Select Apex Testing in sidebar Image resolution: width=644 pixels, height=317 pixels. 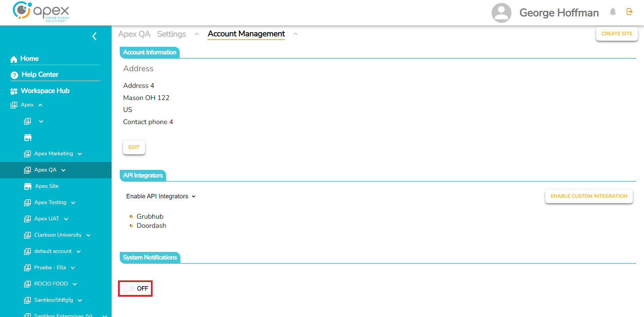click(50, 202)
